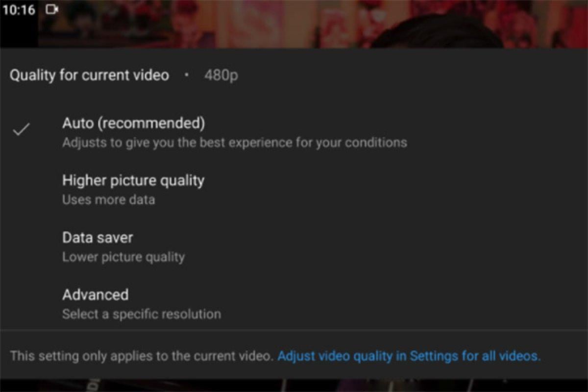Tap the 10:16 clock in the status bar

(x=17, y=8)
